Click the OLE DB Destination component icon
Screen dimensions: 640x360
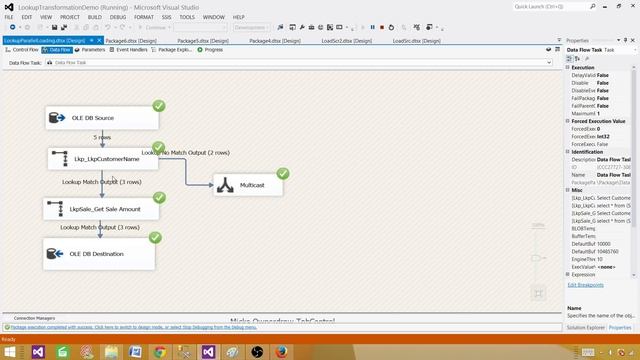[x=55, y=253]
